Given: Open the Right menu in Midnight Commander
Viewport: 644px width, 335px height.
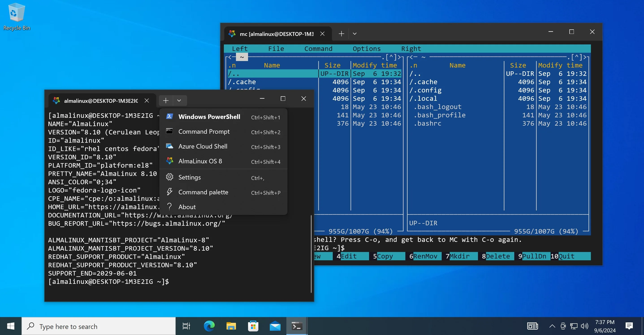Looking at the screenshot, I should click(411, 48).
